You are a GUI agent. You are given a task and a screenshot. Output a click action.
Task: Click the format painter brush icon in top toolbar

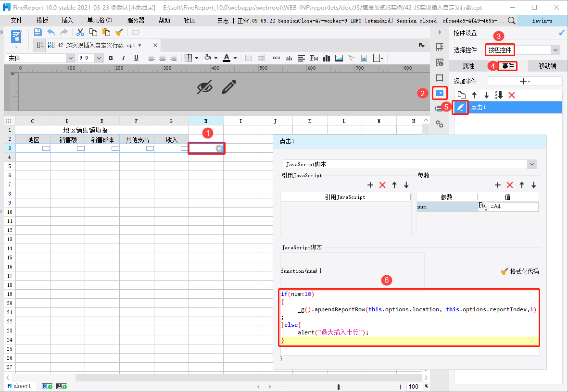click(x=119, y=32)
